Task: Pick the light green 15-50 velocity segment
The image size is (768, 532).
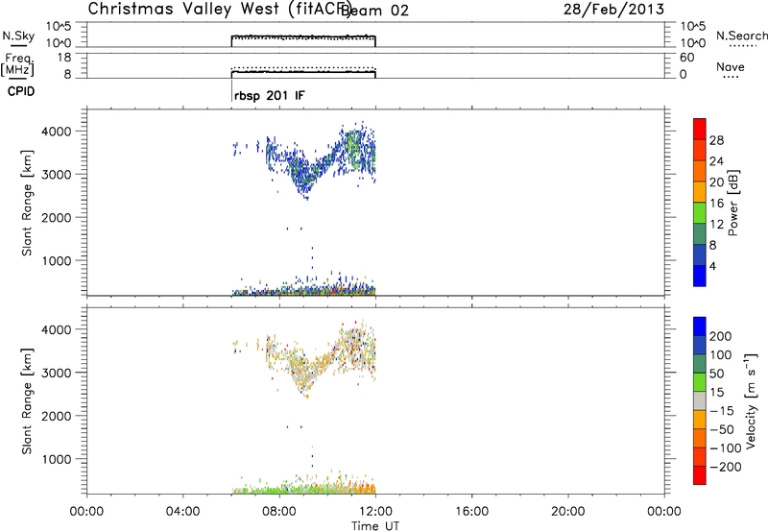Action: (700, 382)
